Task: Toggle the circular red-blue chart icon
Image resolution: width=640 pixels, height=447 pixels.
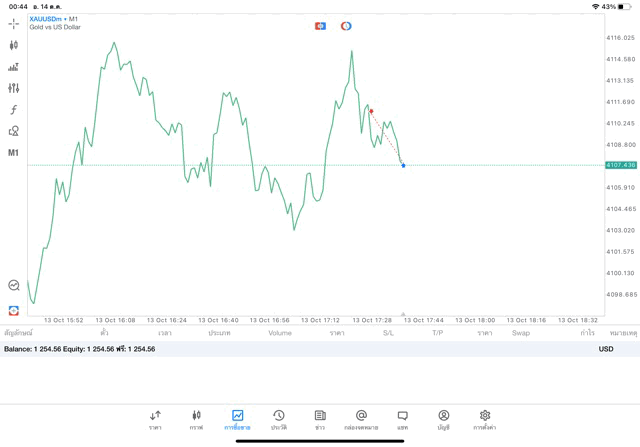Action: tap(346, 26)
